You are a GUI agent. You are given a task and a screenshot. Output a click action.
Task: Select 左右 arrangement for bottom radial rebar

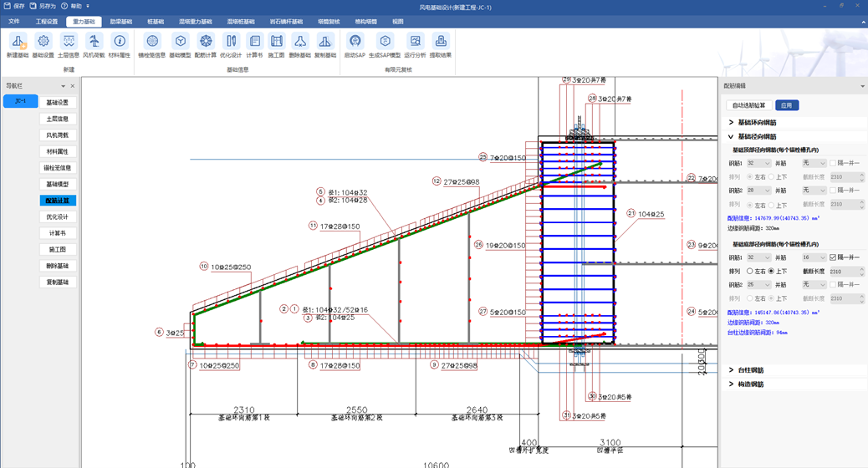click(x=750, y=272)
